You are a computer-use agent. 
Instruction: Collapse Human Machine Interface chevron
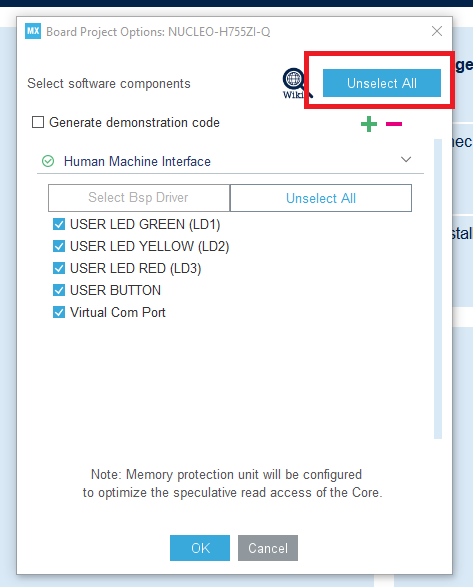(x=406, y=159)
